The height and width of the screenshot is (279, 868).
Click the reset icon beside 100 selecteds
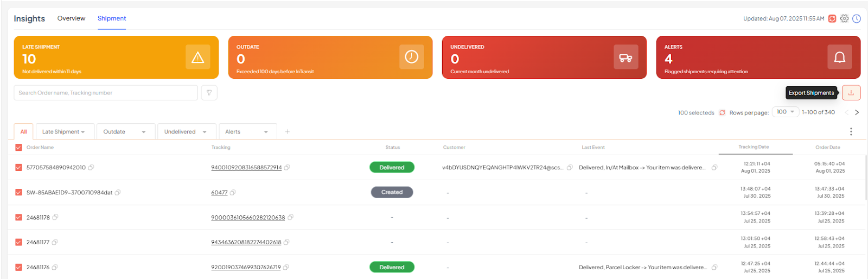pos(722,113)
